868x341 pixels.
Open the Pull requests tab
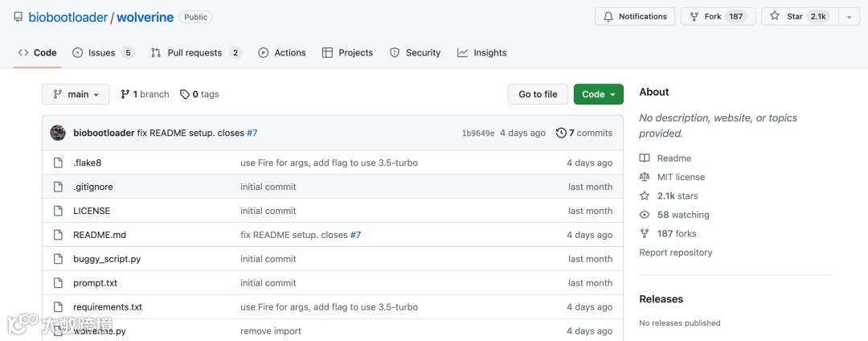195,53
